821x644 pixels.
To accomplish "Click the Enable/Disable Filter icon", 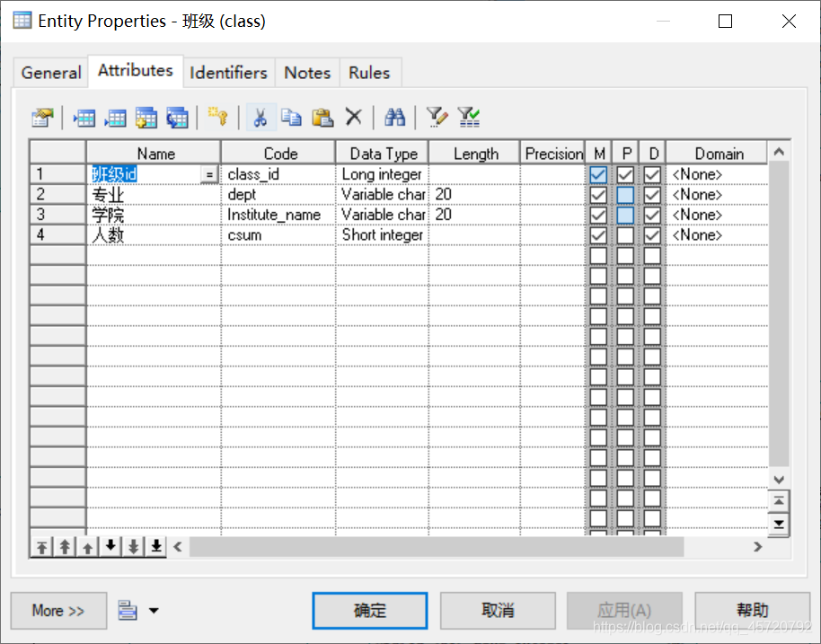I will click(x=469, y=118).
